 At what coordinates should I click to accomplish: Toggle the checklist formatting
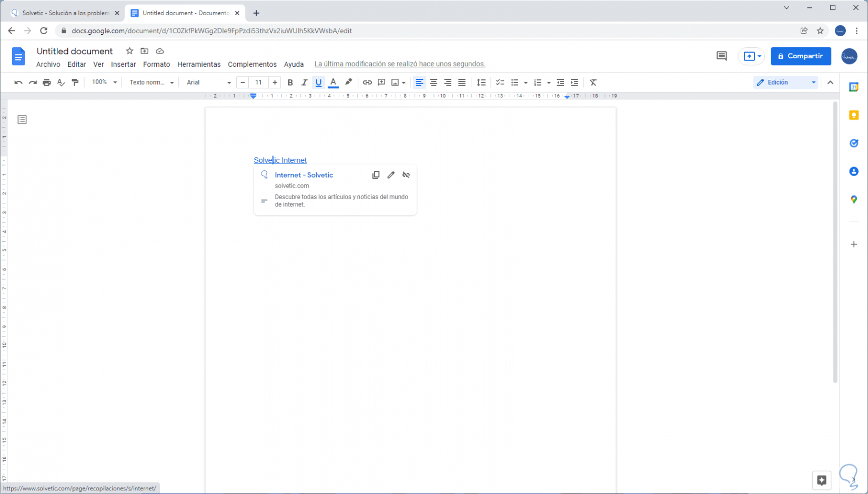point(500,83)
